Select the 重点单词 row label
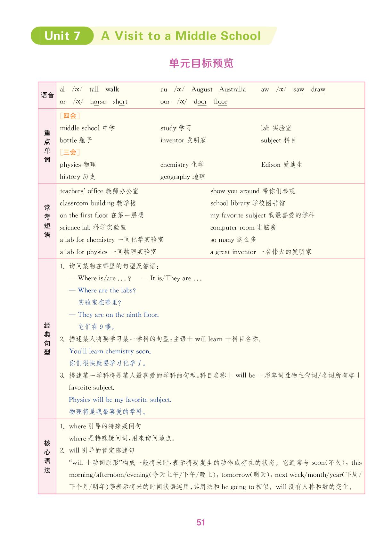This screenshot has width=392, height=547. tap(47, 146)
